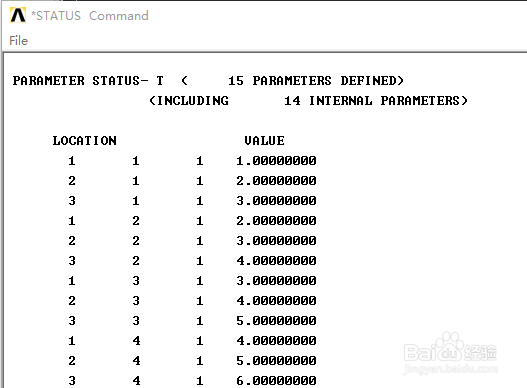527x388 pixels.
Task: Click the 4.00000000 value in location 2 3 1 row
Action: [276, 301]
